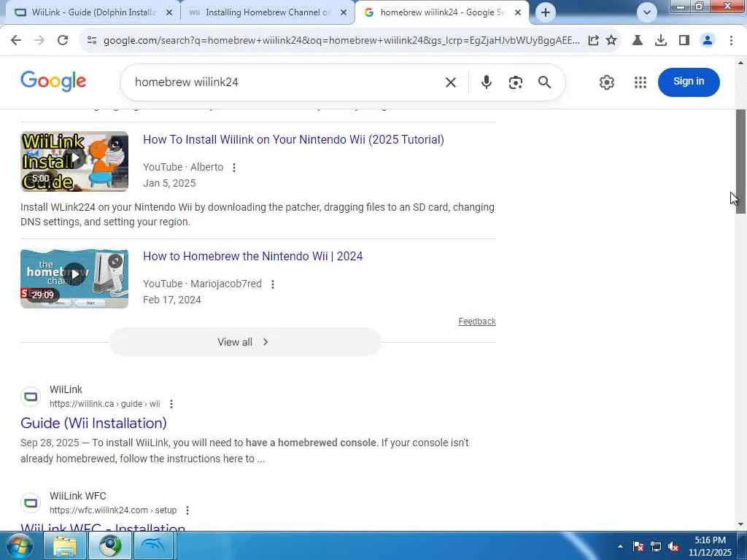
Task: Show hidden system tray icons
Action: (x=620, y=546)
